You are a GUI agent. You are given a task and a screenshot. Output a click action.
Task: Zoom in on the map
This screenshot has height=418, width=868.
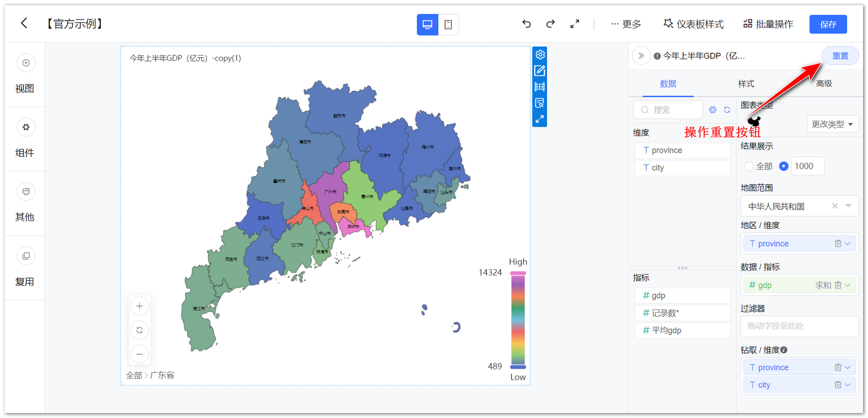(139, 306)
